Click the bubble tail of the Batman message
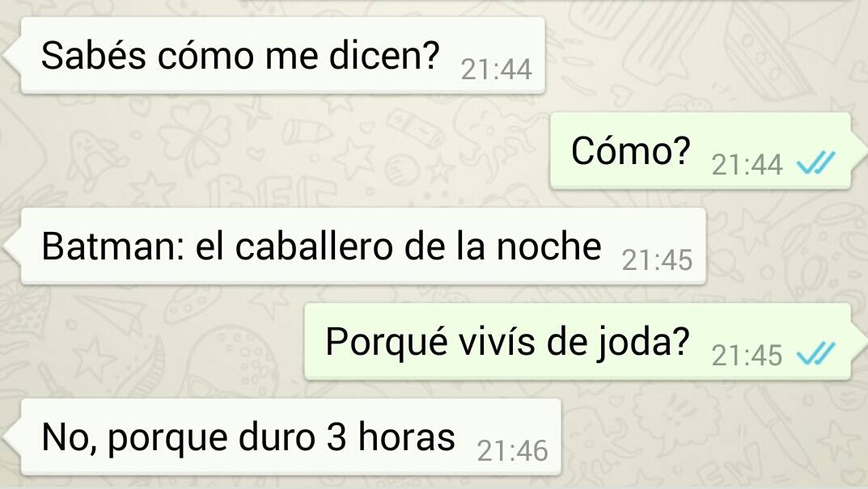 click(x=11, y=247)
